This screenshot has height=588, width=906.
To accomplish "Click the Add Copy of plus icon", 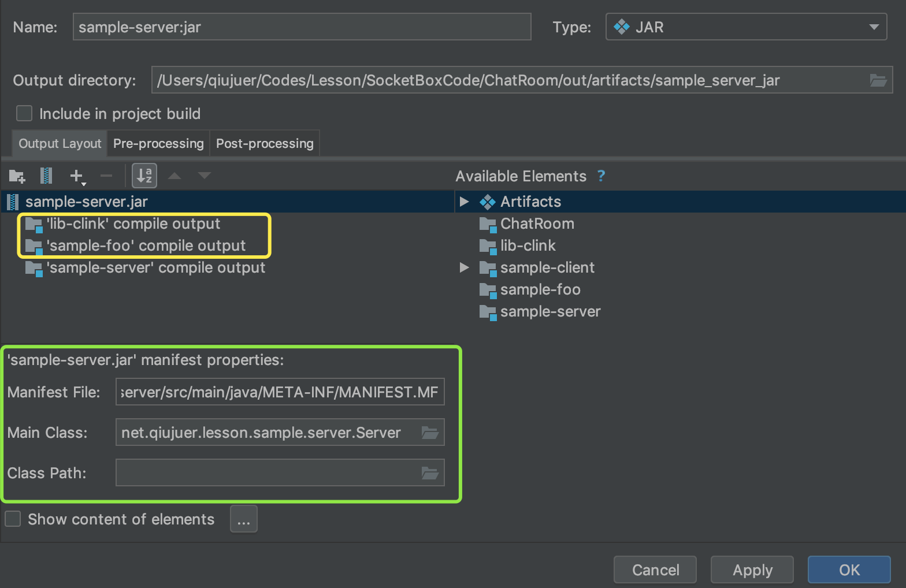I will [76, 176].
